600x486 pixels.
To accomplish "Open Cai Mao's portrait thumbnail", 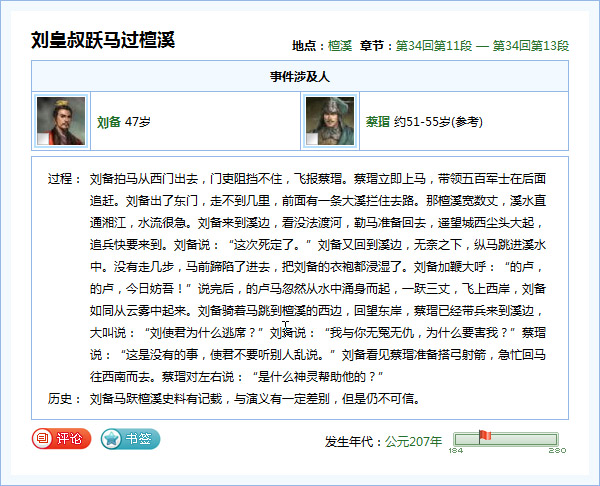I will tap(329, 121).
